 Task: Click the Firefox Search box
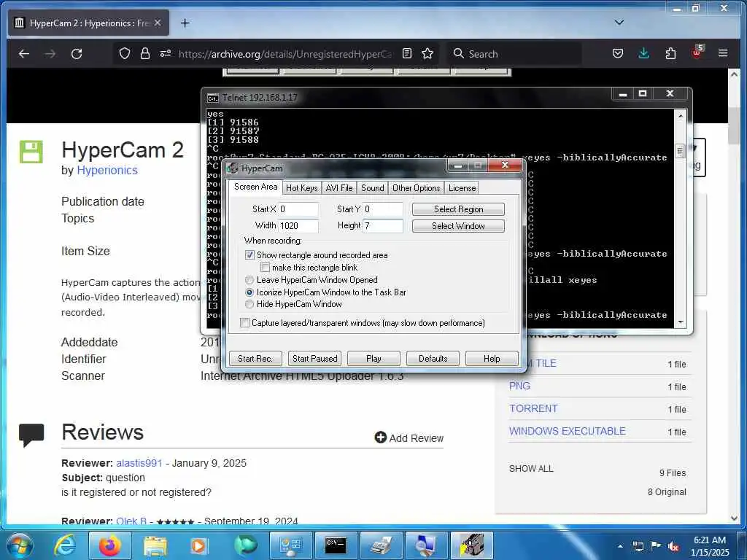click(x=514, y=53)
